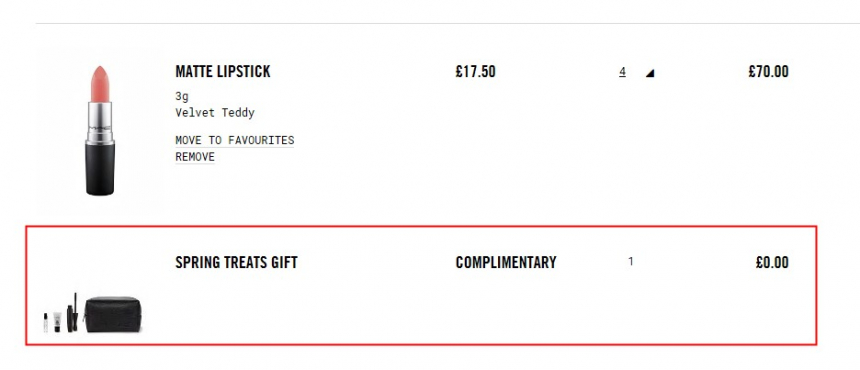This screenshot has height=370, width=860.
Task: Click the black lipstick tube base
Action: point(100,168)
